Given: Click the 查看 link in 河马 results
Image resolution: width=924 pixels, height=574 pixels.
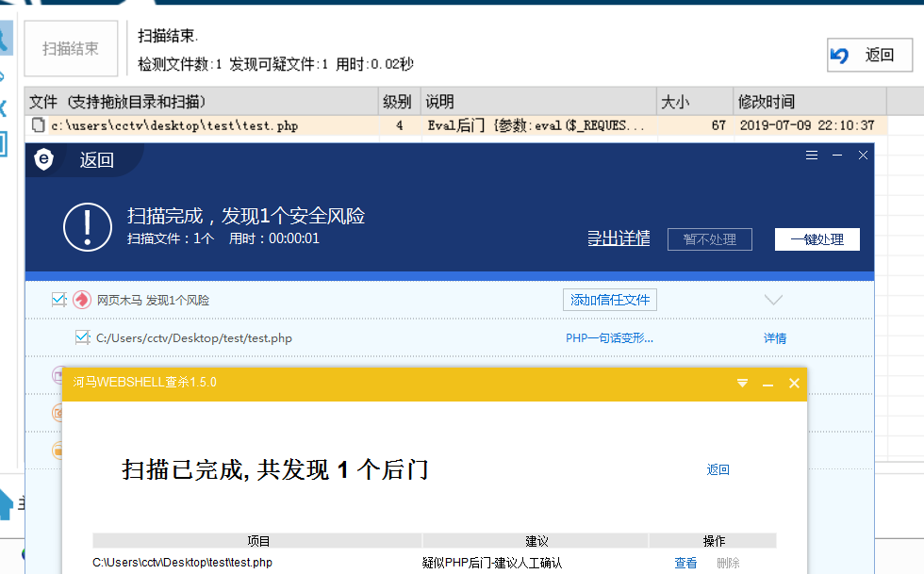Looking at the screenshot, I should point(685,564).
